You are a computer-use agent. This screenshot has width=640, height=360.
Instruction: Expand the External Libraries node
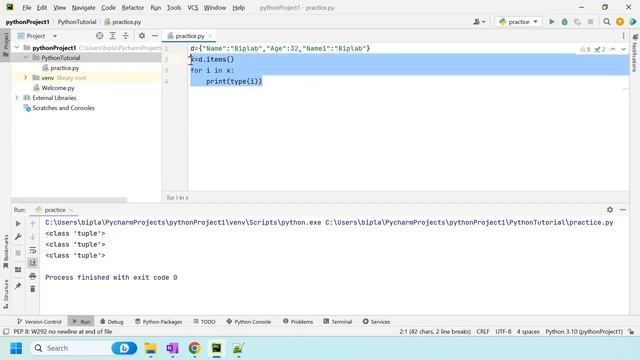point(17,98)
